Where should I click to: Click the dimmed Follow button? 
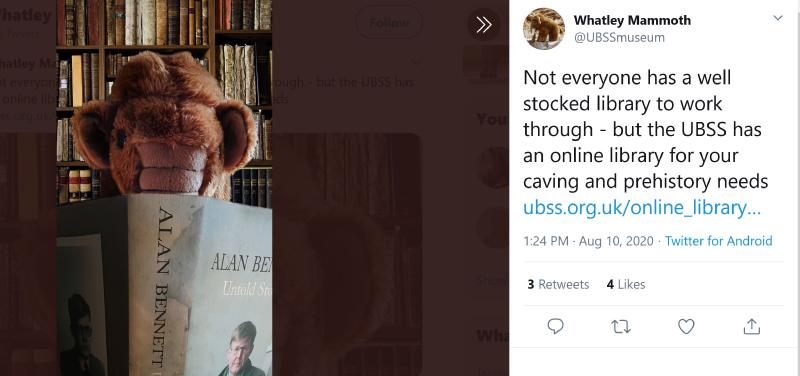click(x=389, y=23)
